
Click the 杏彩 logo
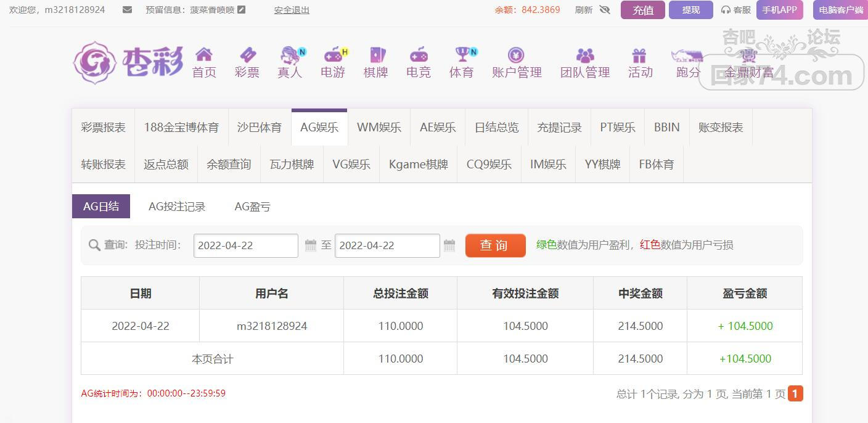[x=128, y=62]
